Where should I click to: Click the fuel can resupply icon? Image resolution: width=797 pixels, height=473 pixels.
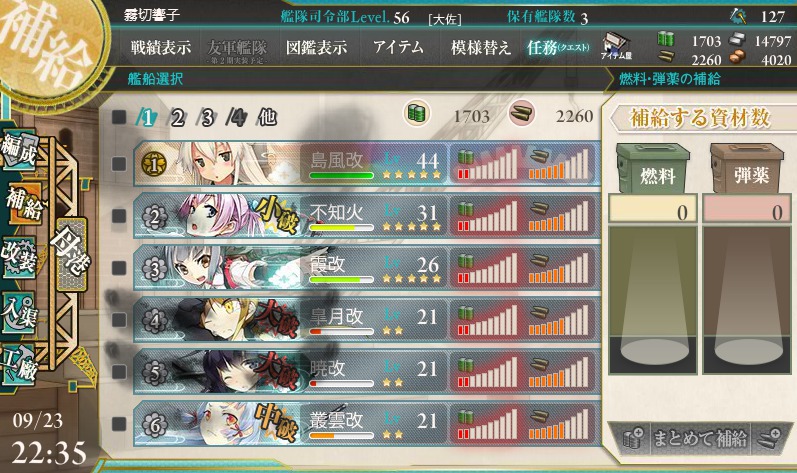652,168
